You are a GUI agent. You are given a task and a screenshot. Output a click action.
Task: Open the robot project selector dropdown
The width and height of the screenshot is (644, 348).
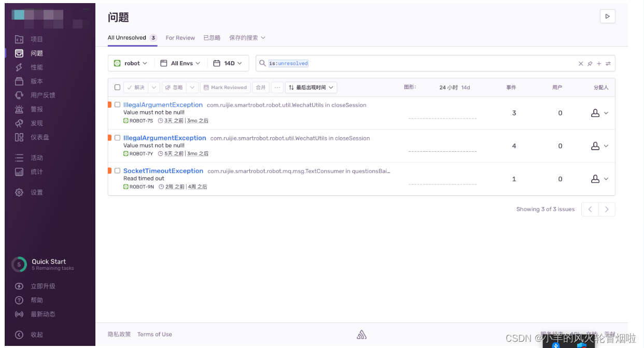click(x=131, y=63)
